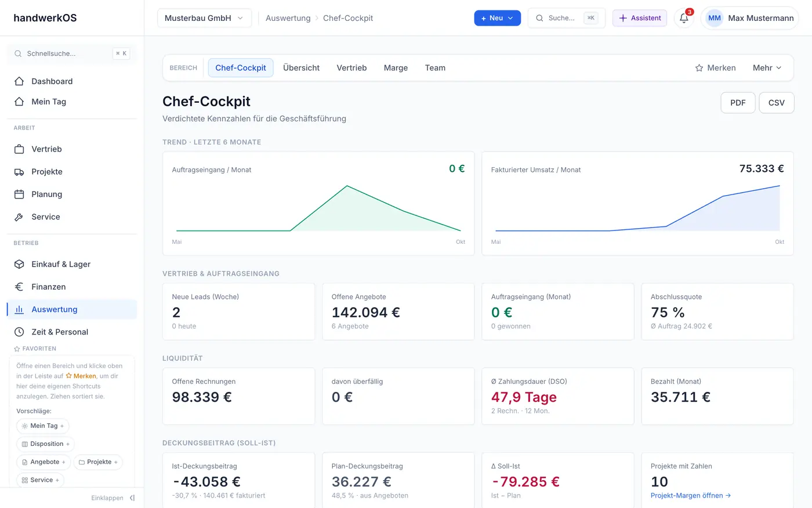
Task: Collapse sidebar using the Einklappen arrow icon
Action: pyautogui.click(x=132, y=498)
